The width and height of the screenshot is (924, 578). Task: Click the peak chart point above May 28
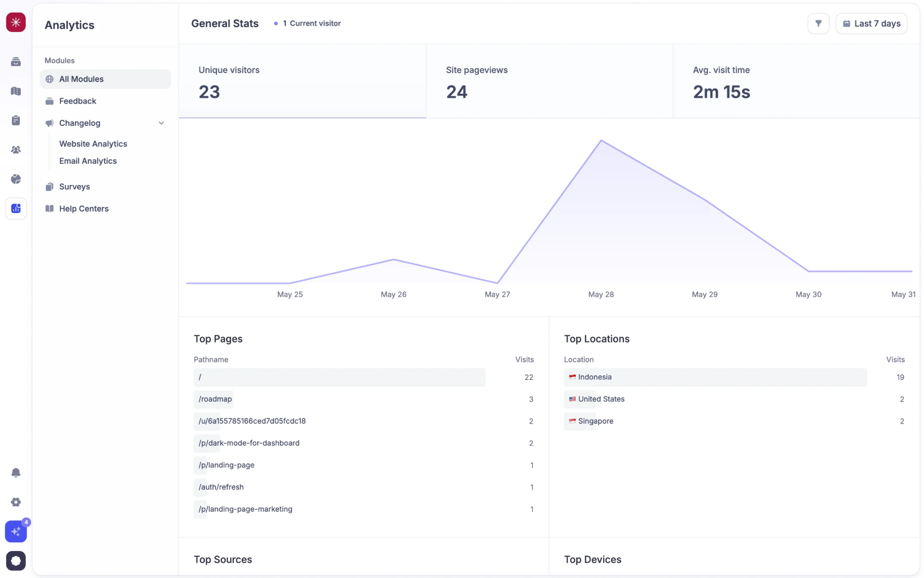[x=601, y=140]
